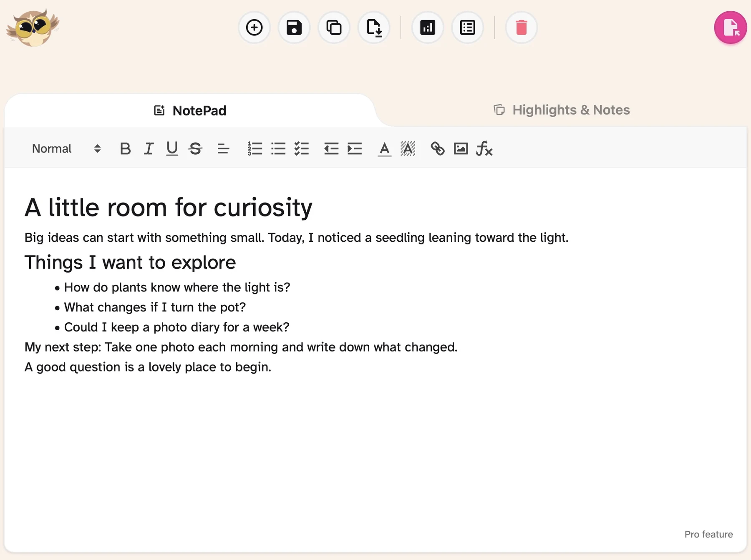Delete the note with the red trash icon

pos(521,28)
